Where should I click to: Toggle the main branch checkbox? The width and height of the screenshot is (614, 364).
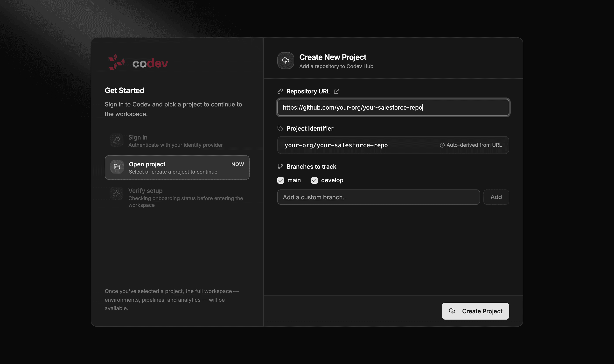click(280, 180)
